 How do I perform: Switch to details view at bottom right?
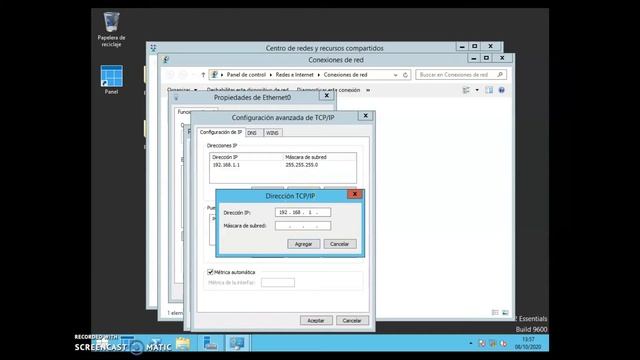(495, 313)
